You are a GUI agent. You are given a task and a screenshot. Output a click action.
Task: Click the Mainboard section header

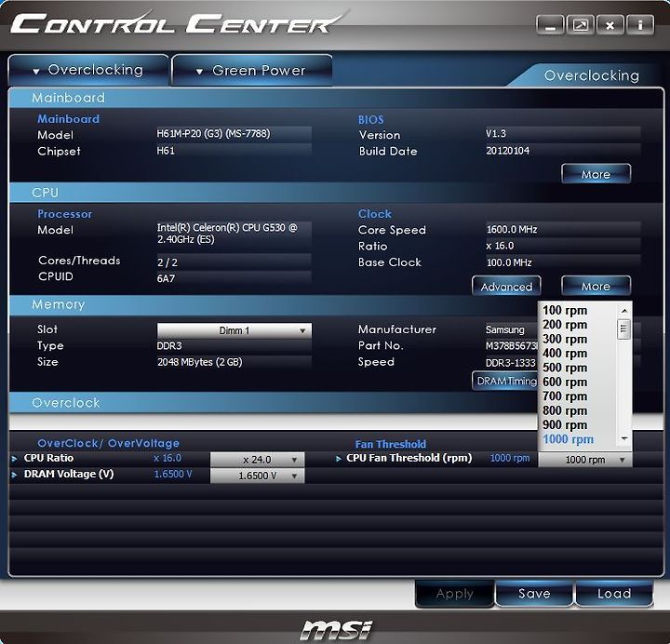click(336, 98)
